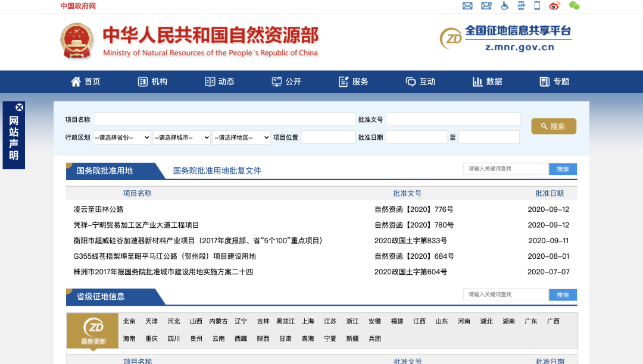Collapse the 网站声明 side panel
643x364 pixels.
pos(20,107)
